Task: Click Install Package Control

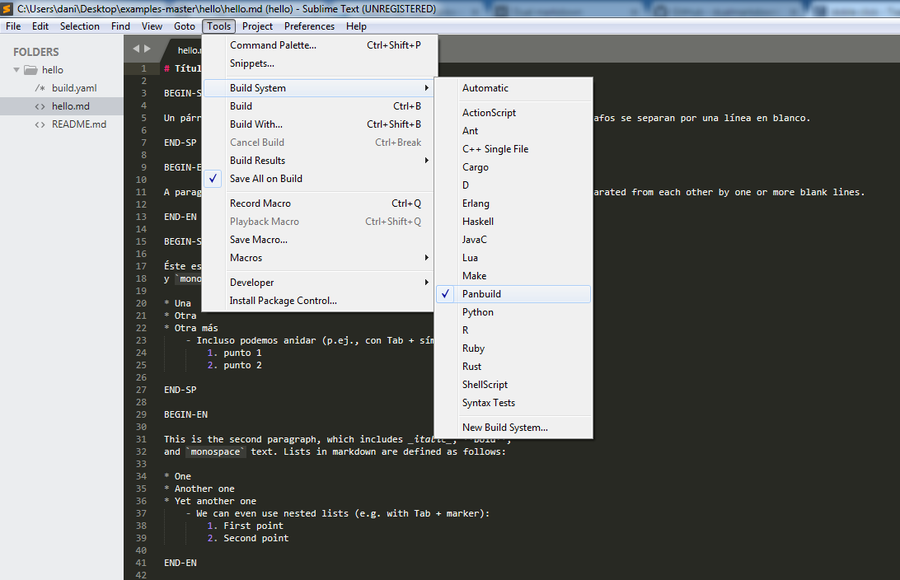Action: point(319,300)
